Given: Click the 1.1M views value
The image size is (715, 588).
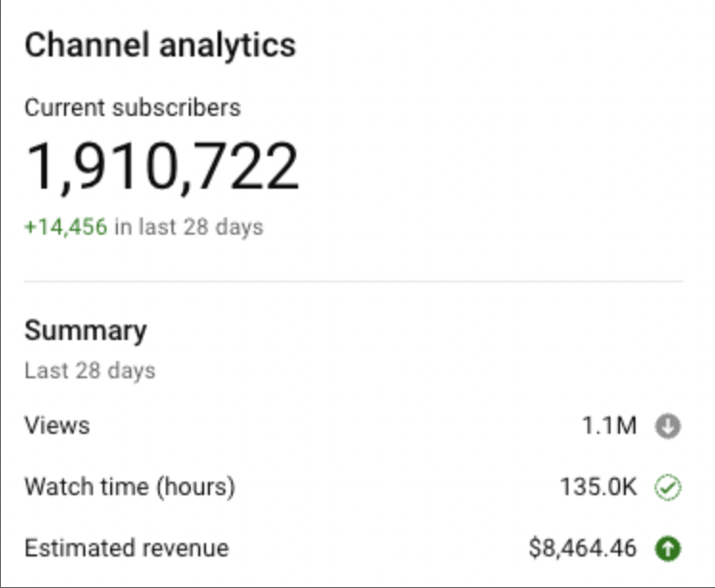Looking at the screenshot, I should [x=609, y=426].
